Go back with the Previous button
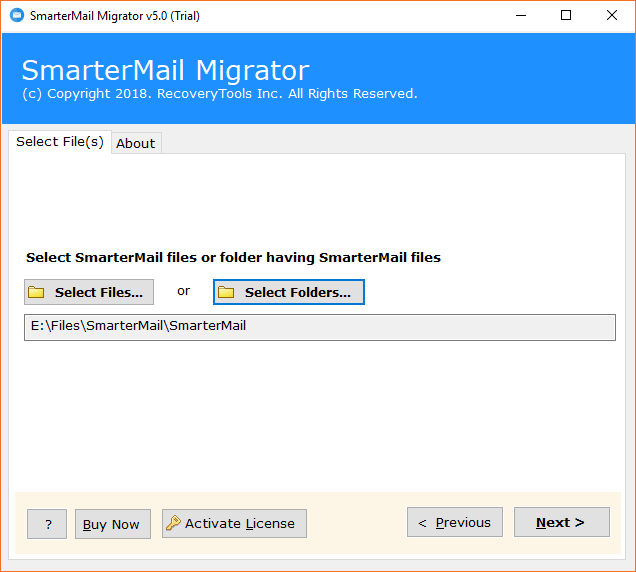 click(455, 522)
